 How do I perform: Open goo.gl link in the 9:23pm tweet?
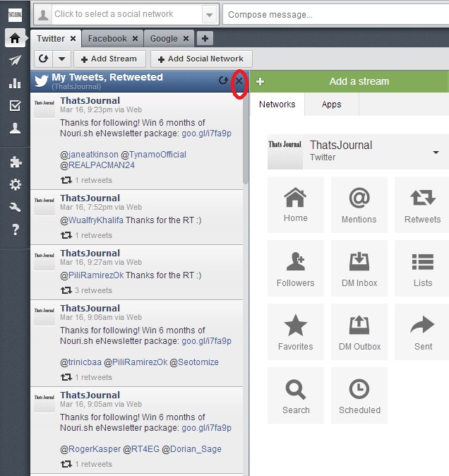click(206, 133)
